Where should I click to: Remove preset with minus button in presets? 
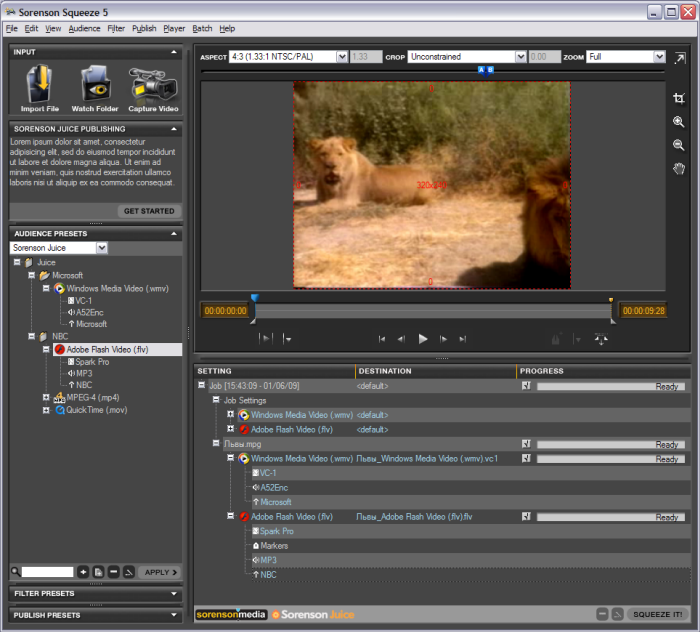114,572
